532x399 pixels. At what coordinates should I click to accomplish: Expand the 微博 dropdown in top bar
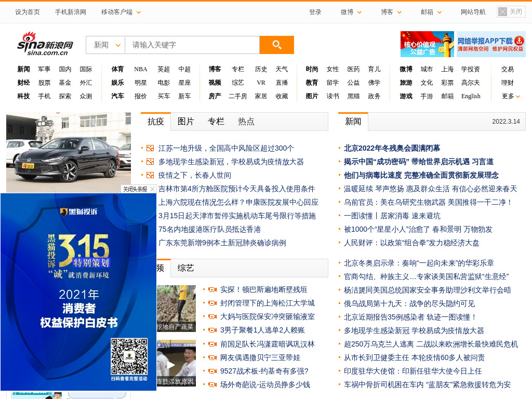click(351, 12)
